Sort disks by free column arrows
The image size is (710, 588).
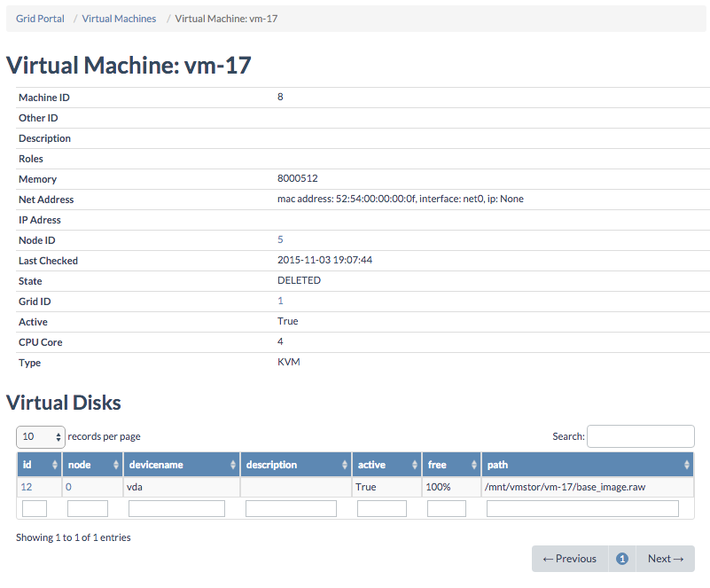pyautogui.click(x=474, y=465)
